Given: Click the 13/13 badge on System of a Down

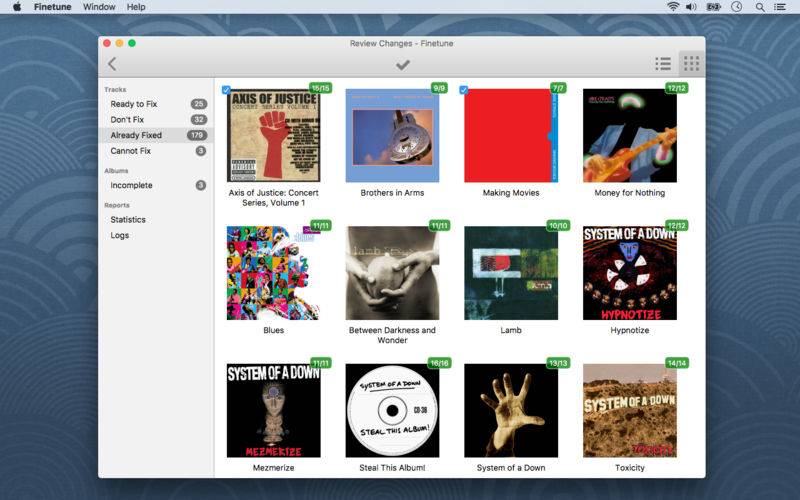Looking at the screenshot, I should (558, 363).
